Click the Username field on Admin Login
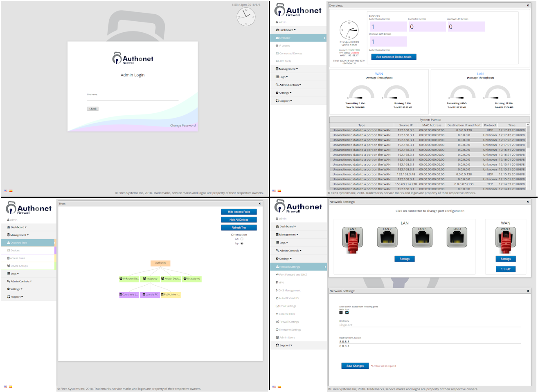The image size is (538, 392). click(133, 98)
